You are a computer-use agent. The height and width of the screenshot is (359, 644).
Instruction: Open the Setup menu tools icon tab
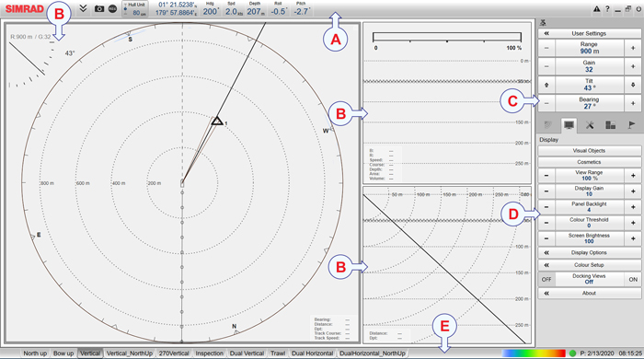tap(590, 125)
